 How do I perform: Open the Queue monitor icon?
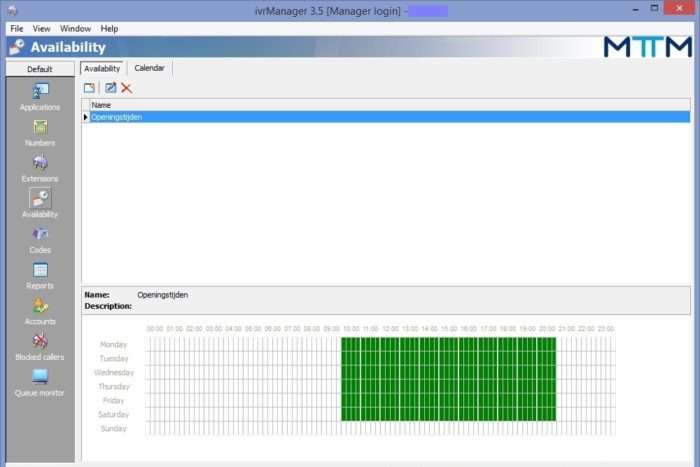coord(40,377)
